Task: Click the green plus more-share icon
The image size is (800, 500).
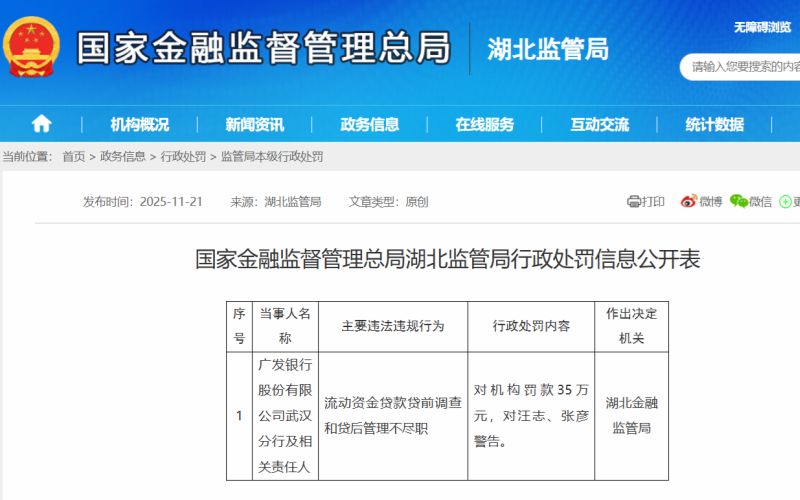Action: pos(785,202)
